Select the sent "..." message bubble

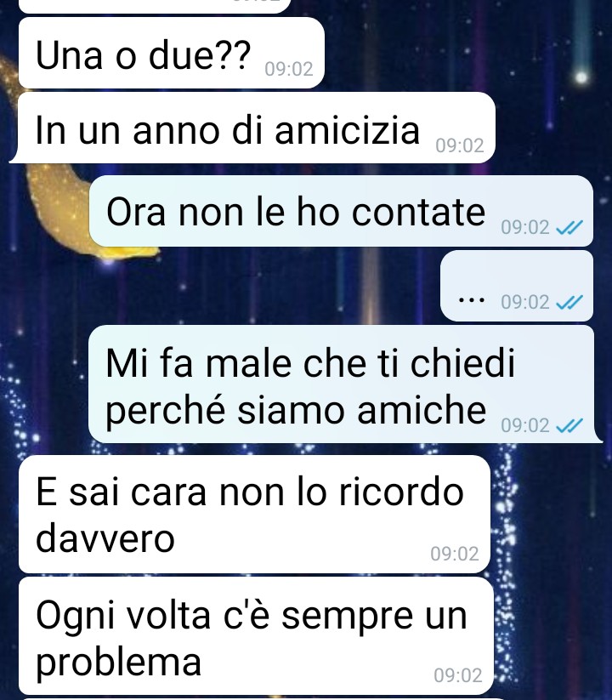[517, 286]
